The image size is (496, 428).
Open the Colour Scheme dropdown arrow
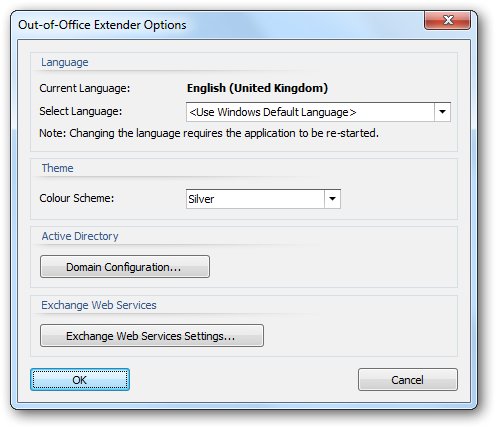click(332, 199)
